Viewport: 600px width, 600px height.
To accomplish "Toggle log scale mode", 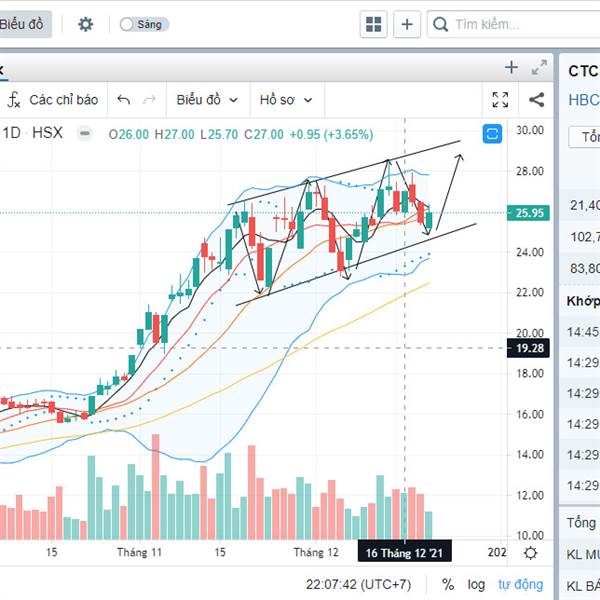I will click(x=476, y=585).
